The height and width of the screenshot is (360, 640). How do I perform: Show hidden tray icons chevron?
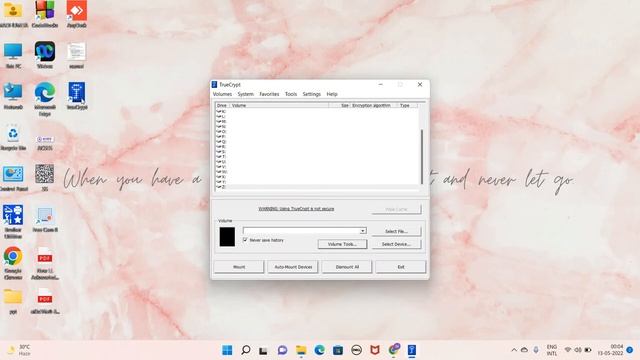(x=514, y=350)
